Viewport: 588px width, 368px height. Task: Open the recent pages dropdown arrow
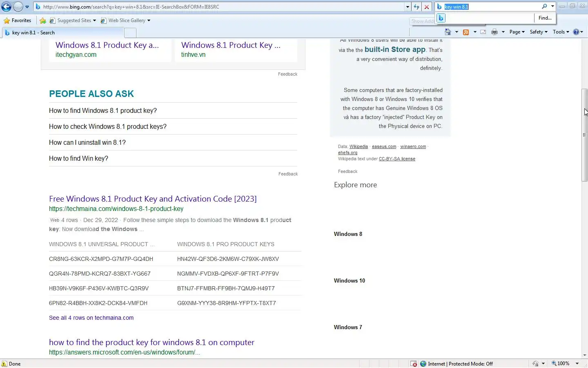click(27, 7)
